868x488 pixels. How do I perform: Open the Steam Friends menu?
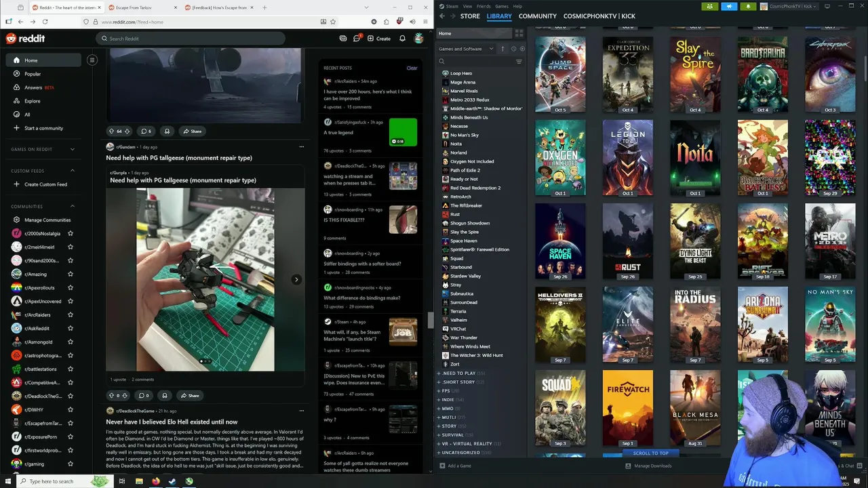coord(484,6)
